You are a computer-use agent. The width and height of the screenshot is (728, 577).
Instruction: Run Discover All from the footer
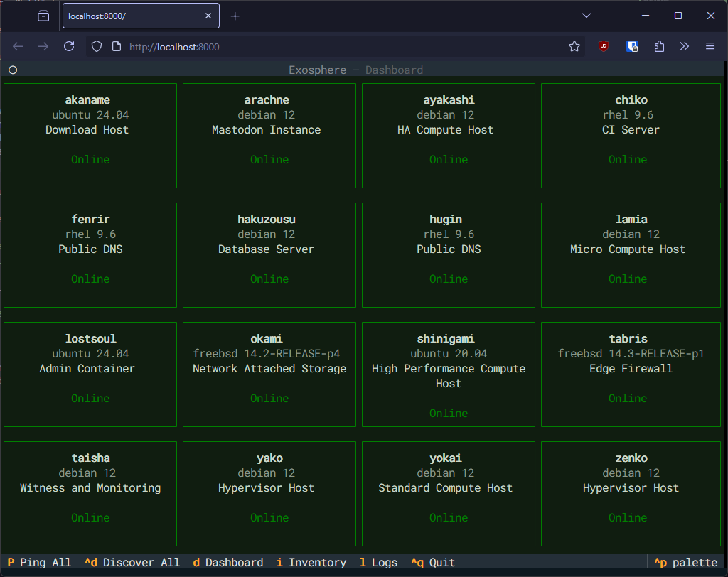click(x=132, y=562)
